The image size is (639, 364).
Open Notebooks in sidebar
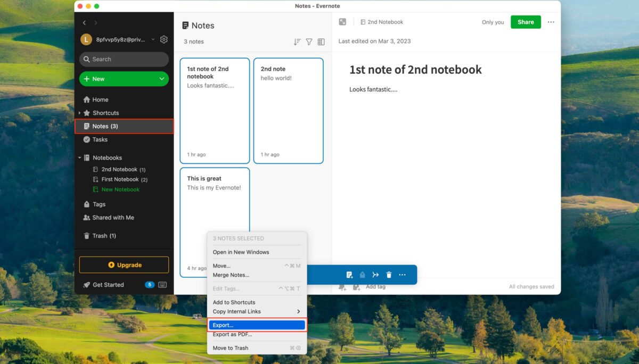pyautogui.click(x=103, y=158)
